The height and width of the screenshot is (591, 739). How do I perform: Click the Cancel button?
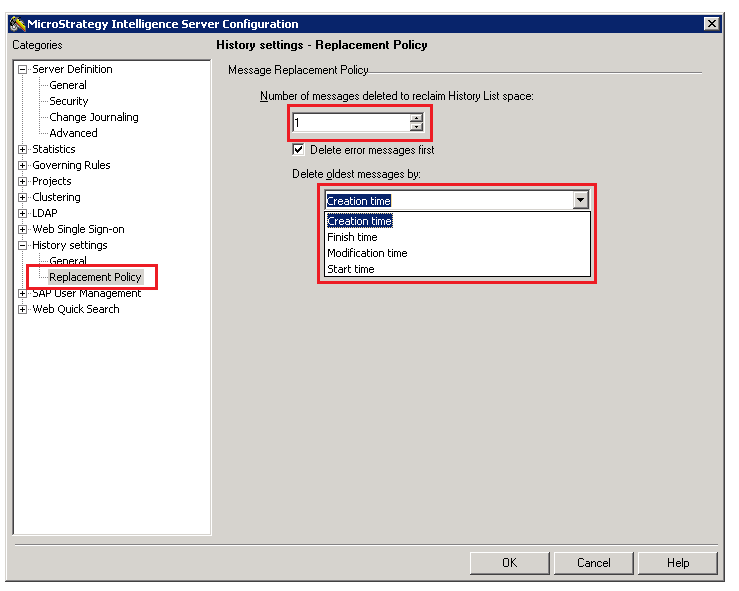[593, 563]
